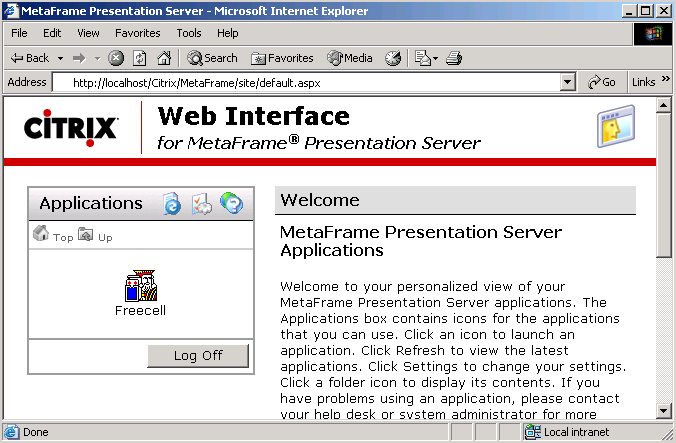This screenshot has width=676, height=443.
Task: Open the Favorites toolbar button
Action: point(282,58)
